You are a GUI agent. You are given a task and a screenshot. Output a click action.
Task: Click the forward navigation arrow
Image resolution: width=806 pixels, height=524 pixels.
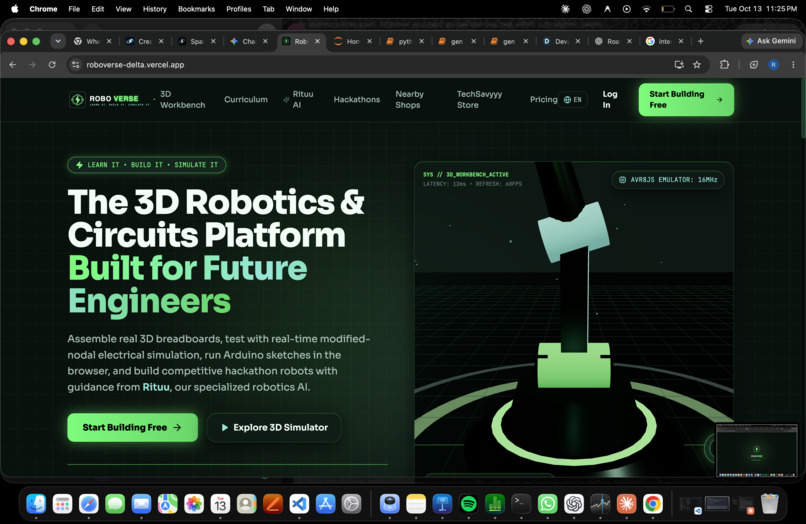pyautogui.click(x=32, y=65)
